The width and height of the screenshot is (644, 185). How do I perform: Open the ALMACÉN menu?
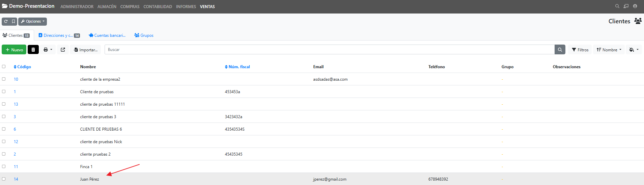pyautogui.click(x=107, y=7)
